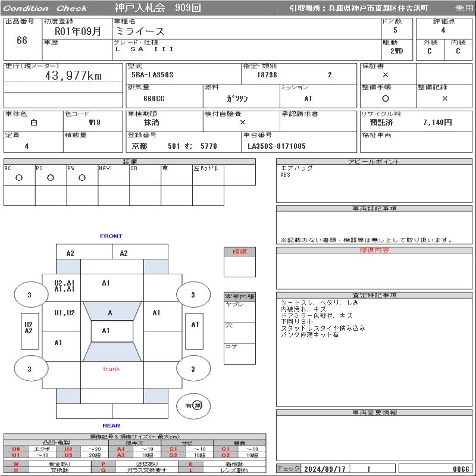Screen dimensions: 476x476
Task: Click the REAR label below car diagram
Action: (111, 425)
